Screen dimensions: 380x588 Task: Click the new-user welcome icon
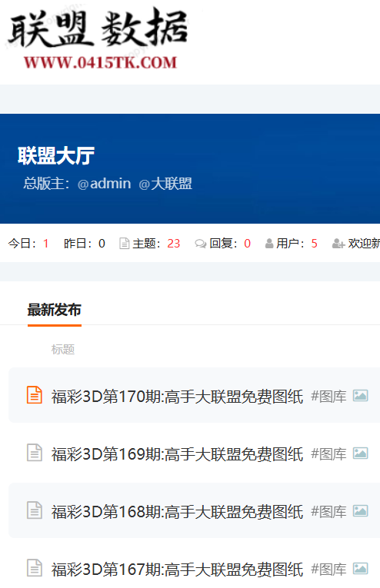(x=338, y=244)
